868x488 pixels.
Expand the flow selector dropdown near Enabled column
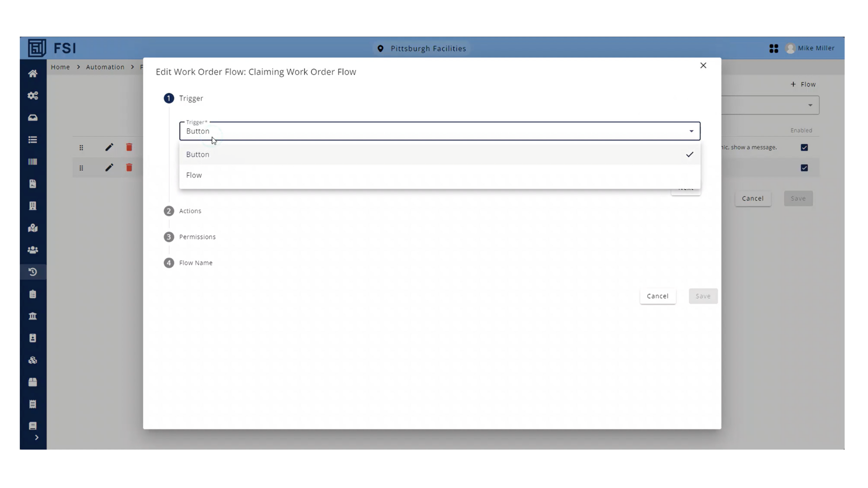pyautogui.click(x=810, y=105)
